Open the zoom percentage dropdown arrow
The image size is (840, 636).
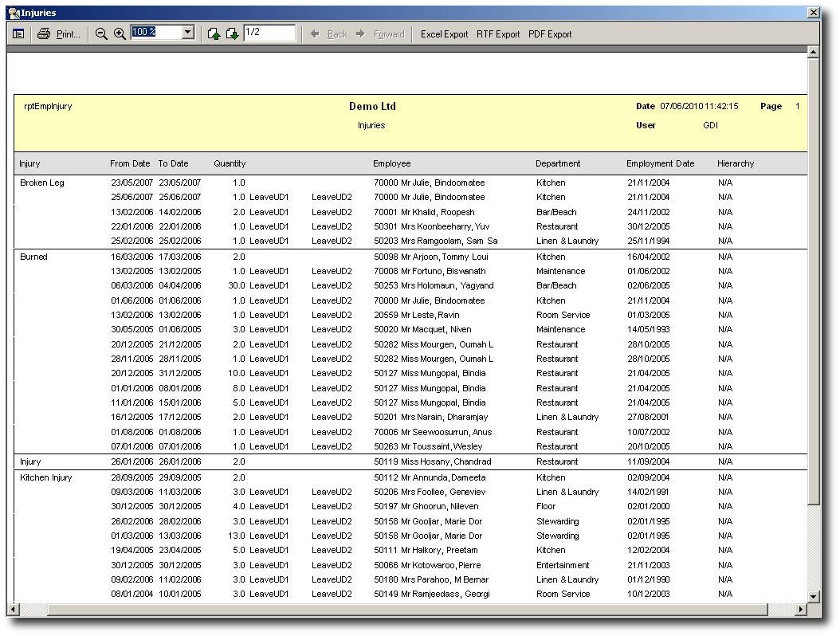(188, 33)
